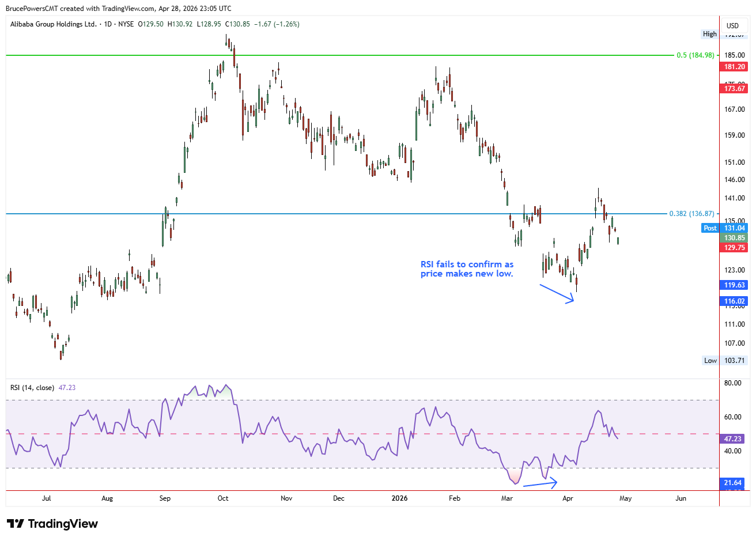Click the RSI (14, close) indicator legend
The width and height of the screenshot is (756, 541).
coord(32,388)
